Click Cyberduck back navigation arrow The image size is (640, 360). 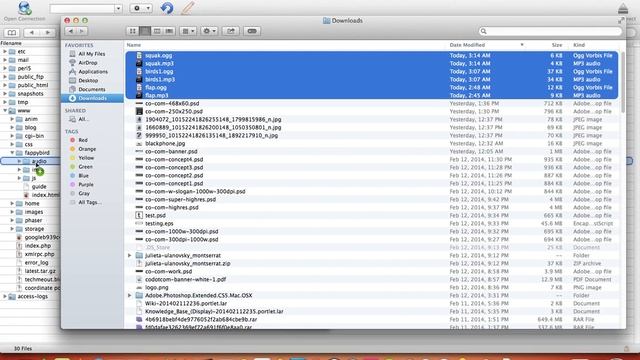pyautogui.click(x=31, y=33)
